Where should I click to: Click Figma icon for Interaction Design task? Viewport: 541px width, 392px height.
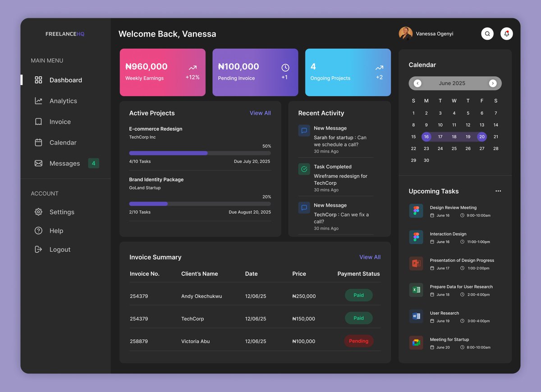pyautogui.click(x=416, y=237)
